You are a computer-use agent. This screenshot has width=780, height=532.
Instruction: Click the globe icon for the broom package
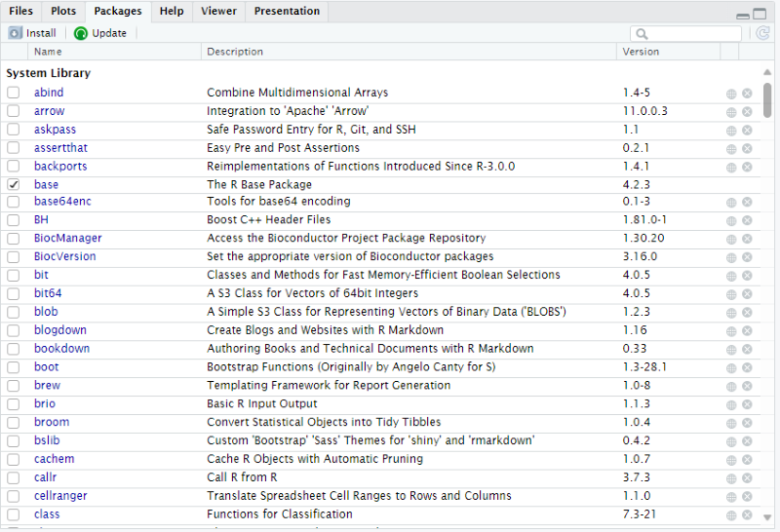coord(731,423)
